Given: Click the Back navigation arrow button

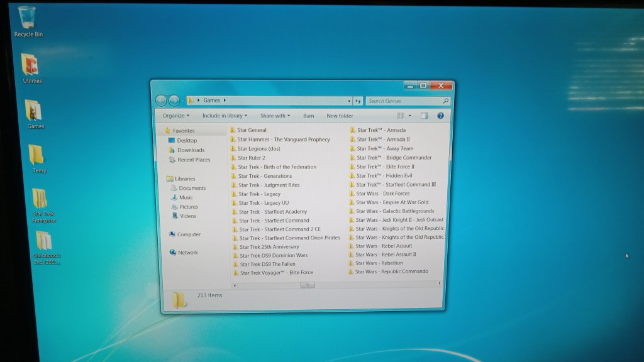Looking at the screenshot, I should (x=161, y=101).
